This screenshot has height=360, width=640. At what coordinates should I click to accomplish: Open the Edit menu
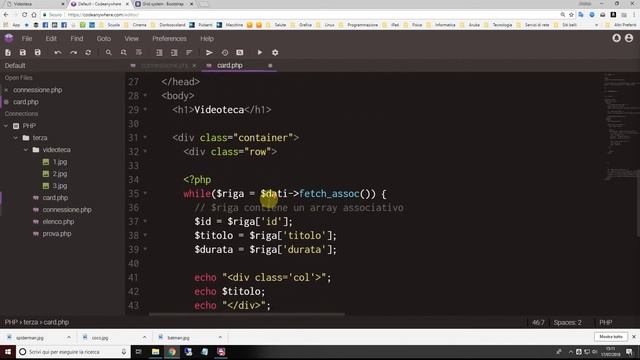pyautogui.click(x=51, y=38)
